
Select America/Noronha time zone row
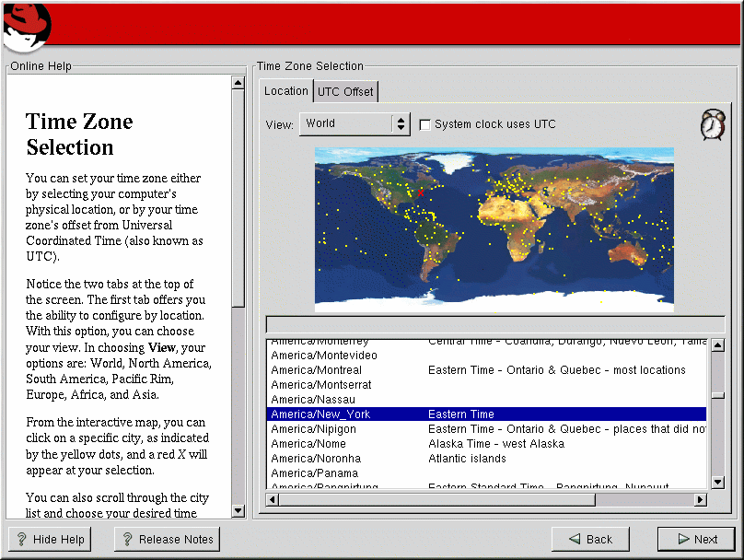tap(486, 458)
